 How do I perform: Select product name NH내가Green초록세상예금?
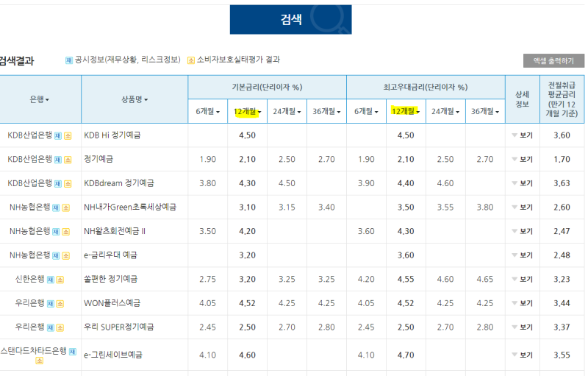(x=130, y=207)
